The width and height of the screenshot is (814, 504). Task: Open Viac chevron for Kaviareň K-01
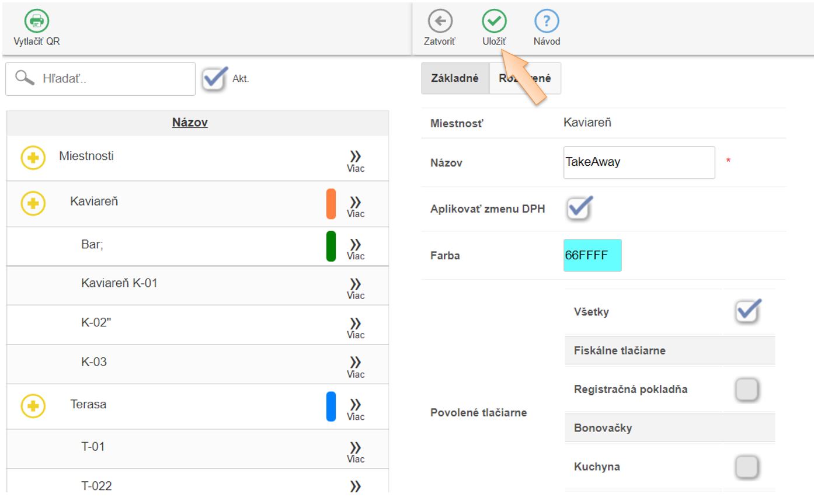pos(355,287)
